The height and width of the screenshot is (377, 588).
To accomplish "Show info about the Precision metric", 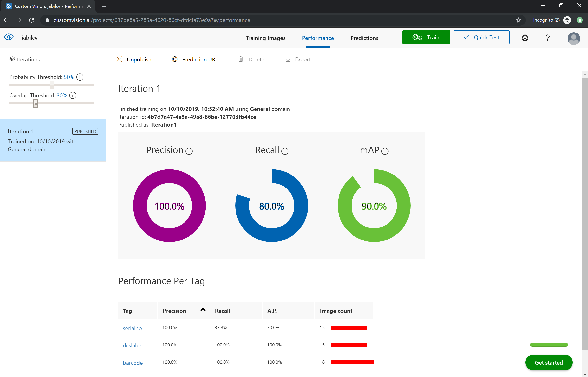I will tap(189, 151).
